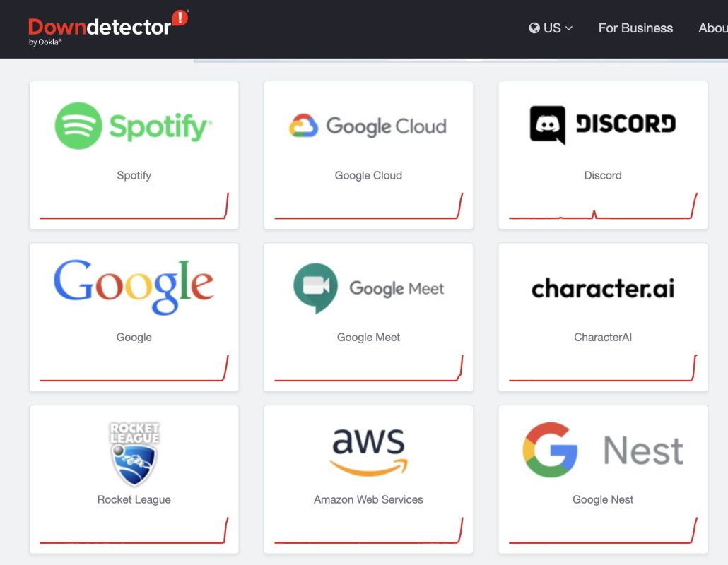728x565 pixels.
Task: Open the Google Meet text link
Action: tap(368, 338)
